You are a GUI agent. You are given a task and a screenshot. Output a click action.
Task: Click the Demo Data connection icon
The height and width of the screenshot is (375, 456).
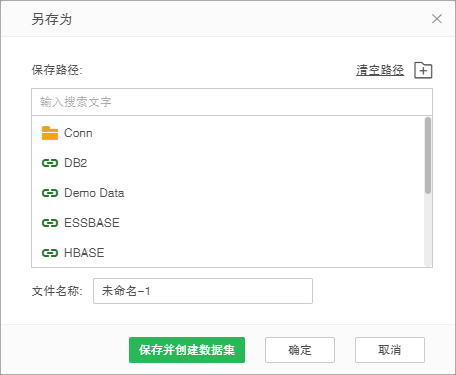click(50, 193)
